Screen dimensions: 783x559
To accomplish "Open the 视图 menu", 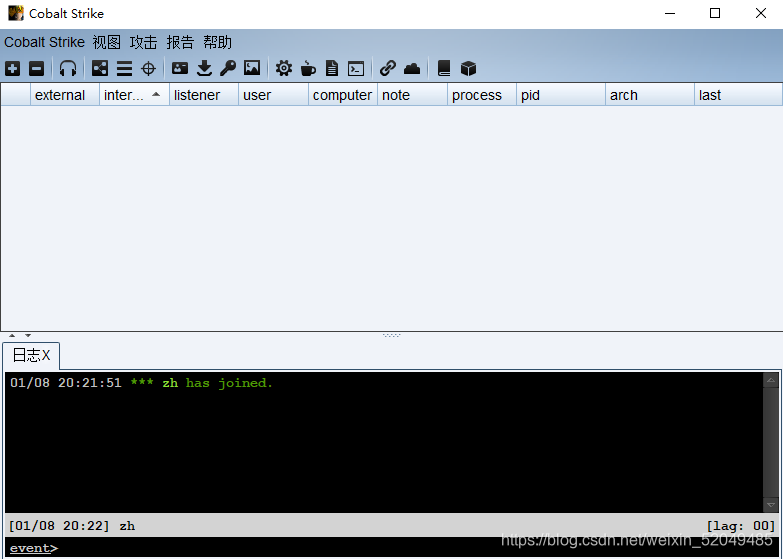I will point(106,42).
